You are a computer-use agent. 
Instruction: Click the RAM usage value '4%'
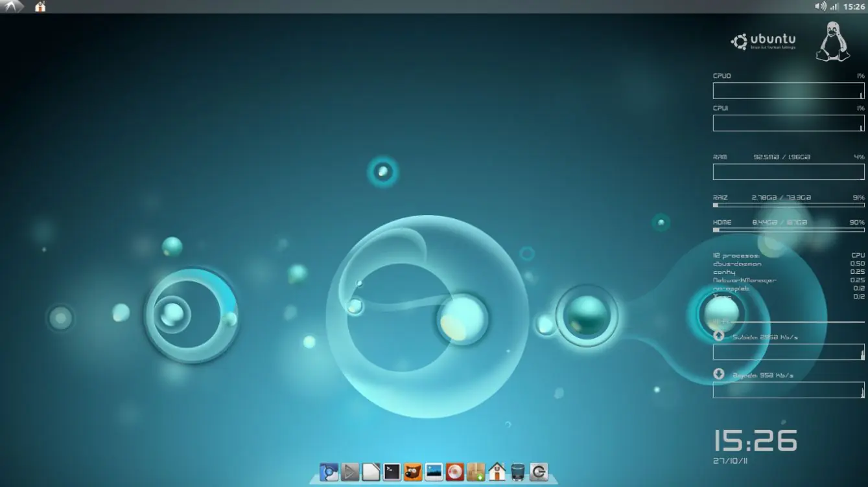860,157
